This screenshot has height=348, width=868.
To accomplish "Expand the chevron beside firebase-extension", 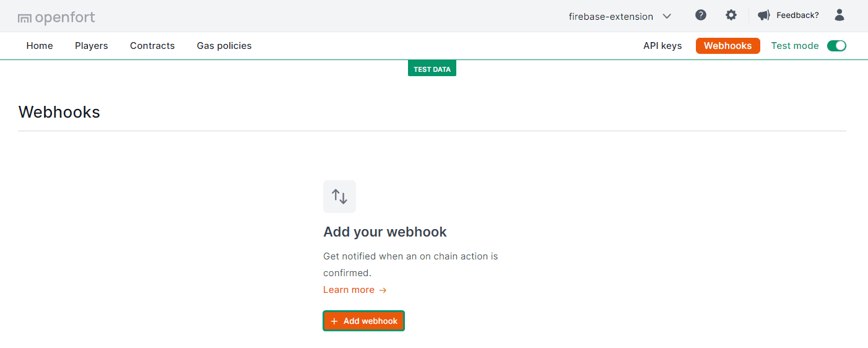I will coord(667,17).
